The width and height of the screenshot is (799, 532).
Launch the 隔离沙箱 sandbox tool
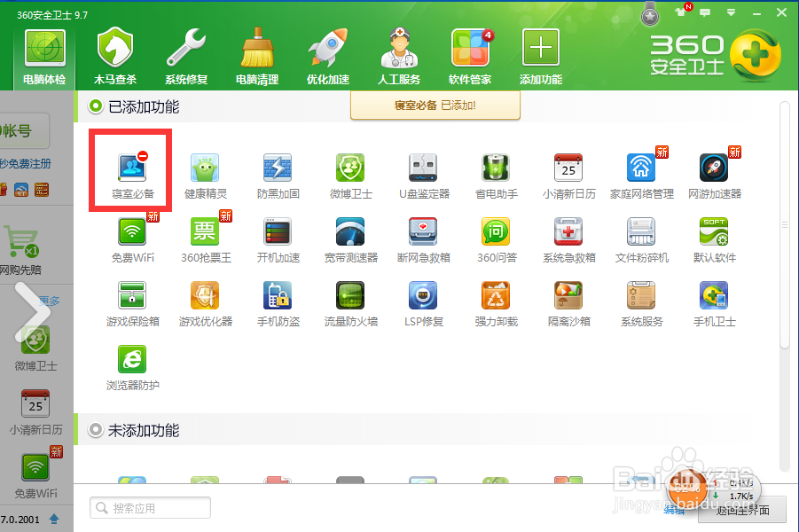(x=568, y=301)
